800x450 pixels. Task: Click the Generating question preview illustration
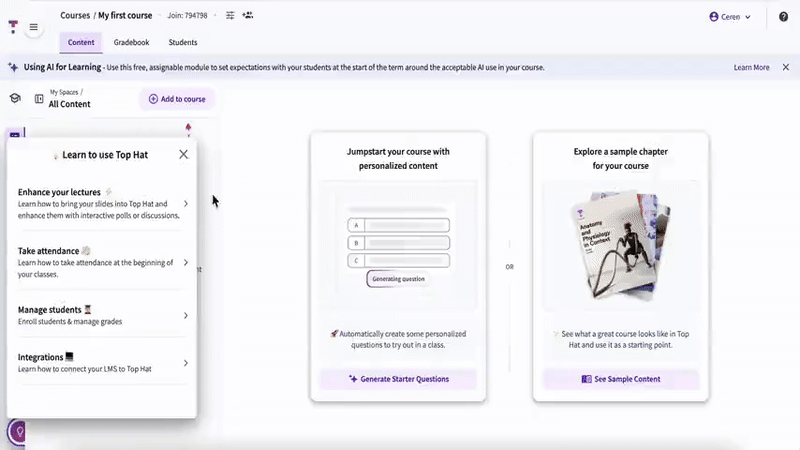(x=398, y=245)
